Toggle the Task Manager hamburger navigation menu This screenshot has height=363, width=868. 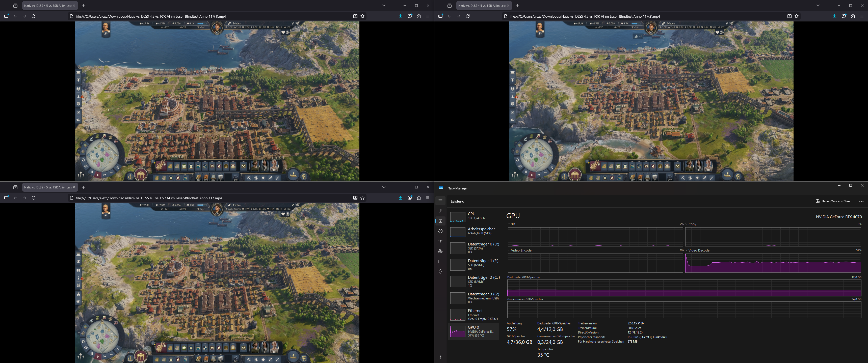[x=440, y=201]
